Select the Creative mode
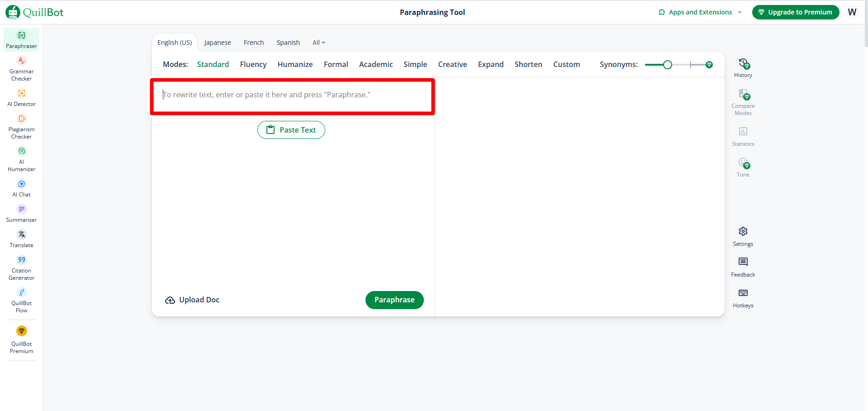The height and width of the screenshot is (411, 868). pyautogui.click(x=452, y=64)
